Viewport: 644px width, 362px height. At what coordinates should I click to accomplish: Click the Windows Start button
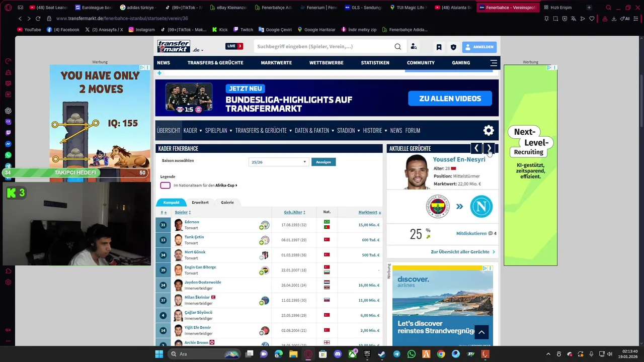159,354
